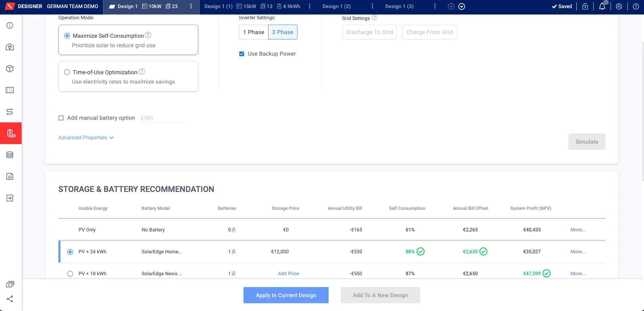Click Add To A New Design button

click(x=380, y=295)
